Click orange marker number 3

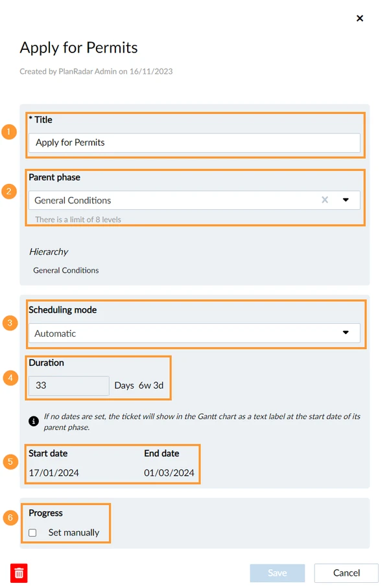click(x=10, y=323)
